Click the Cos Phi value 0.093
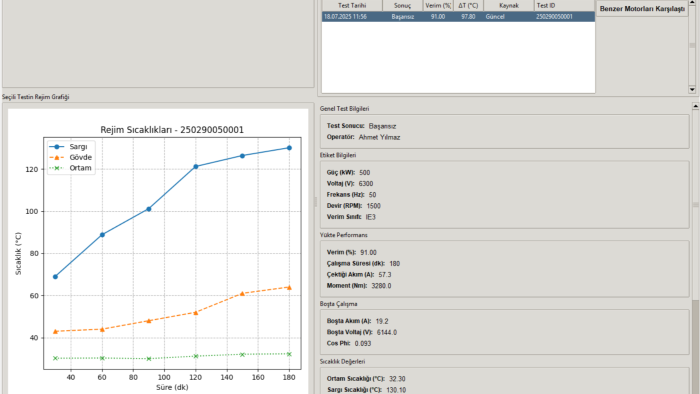Image resolution: width=700 pixels, height=394 pixels. click(x=363, y=344)
